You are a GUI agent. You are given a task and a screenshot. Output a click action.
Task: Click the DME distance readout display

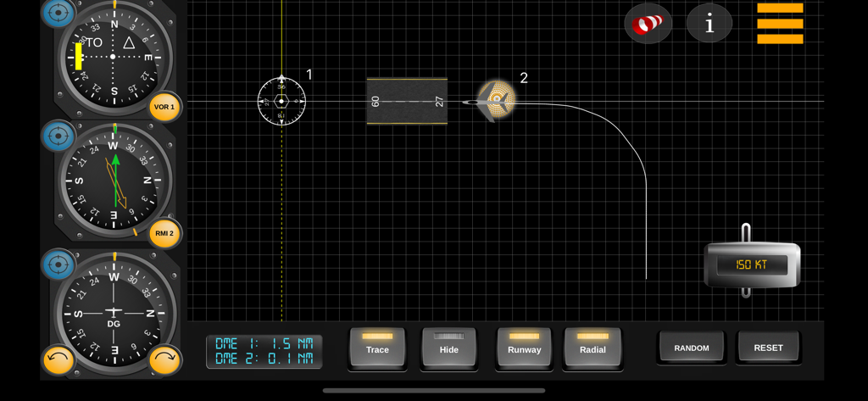point(264,351)
